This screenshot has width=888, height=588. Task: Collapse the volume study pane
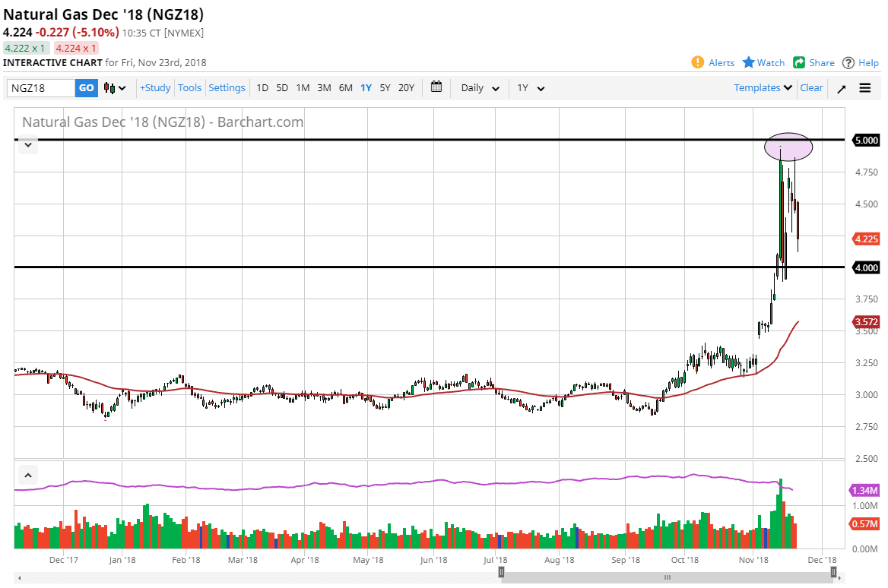28,476
